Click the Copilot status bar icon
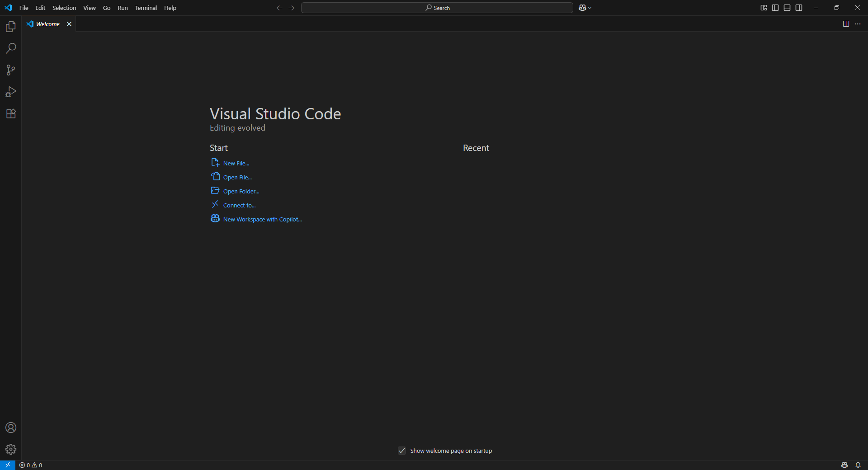Image resolution: width=868 pixels, height=470 pixels. click(x=844, y=465)
